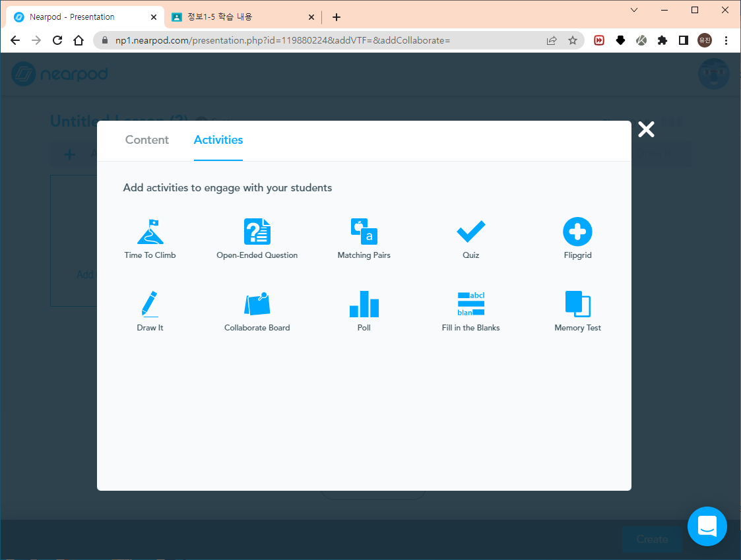The image size is (741, 560).
Task: Open the Extensions puzzle menu
Action: pos(662,41)
